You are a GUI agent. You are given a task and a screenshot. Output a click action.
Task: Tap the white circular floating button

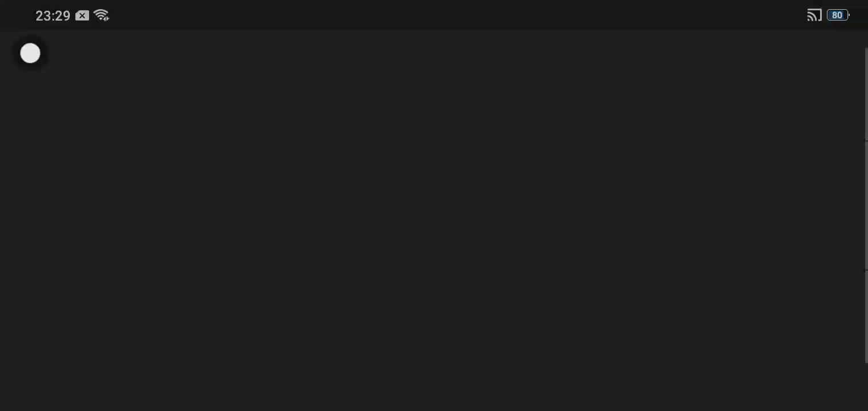(30, 54)
